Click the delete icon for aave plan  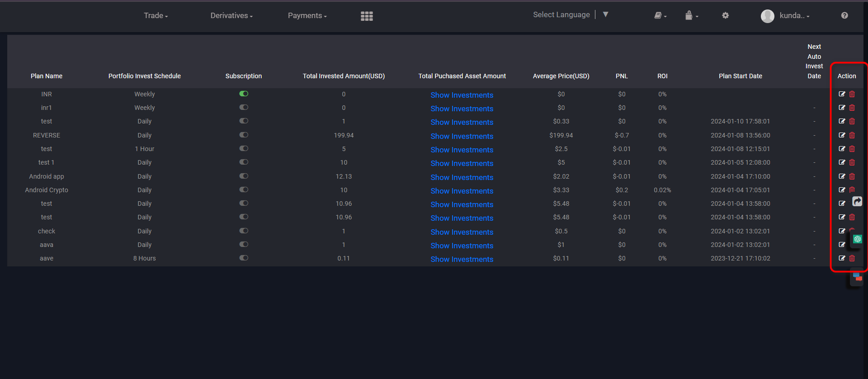pos(852,258)
